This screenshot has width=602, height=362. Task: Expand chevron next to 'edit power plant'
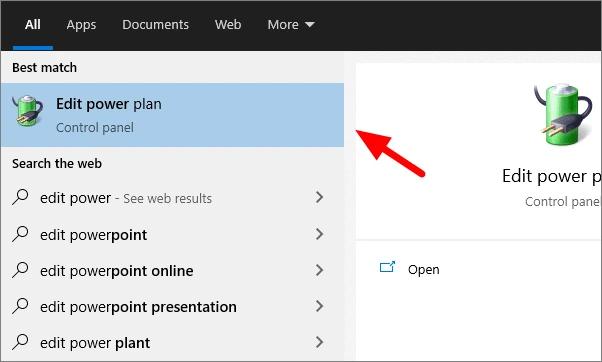click(319, 342)
